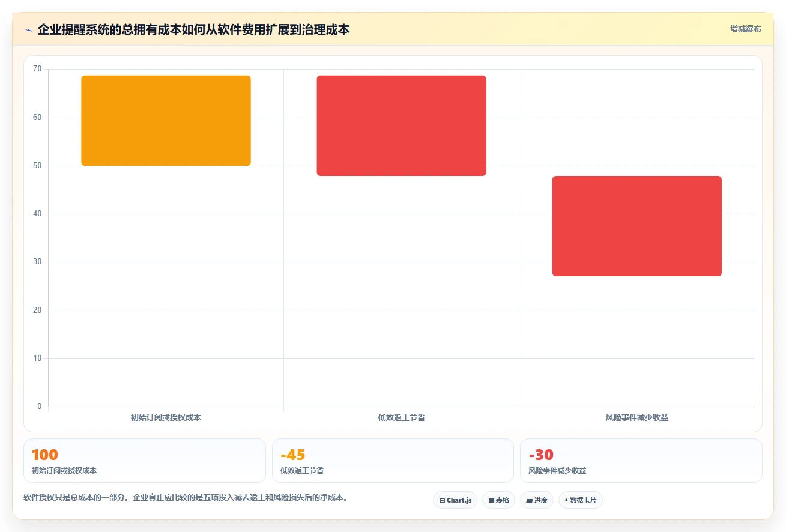Select the Chart.js tag chip
The width and height of the screenshot is (786, 532).
coord(455,500)
